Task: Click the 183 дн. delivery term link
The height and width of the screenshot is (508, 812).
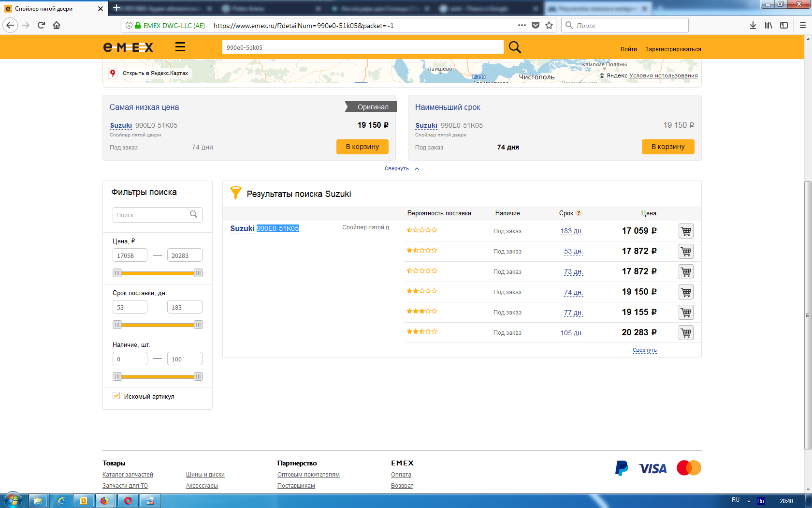Action: pyautogui.click(x=572, y=231)
